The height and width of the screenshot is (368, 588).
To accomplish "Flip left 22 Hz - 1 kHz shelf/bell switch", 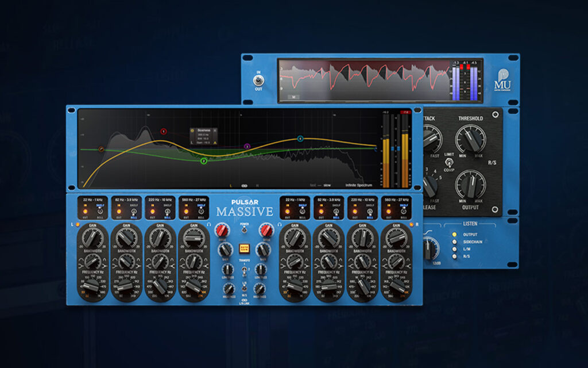I will coord(100,212).
